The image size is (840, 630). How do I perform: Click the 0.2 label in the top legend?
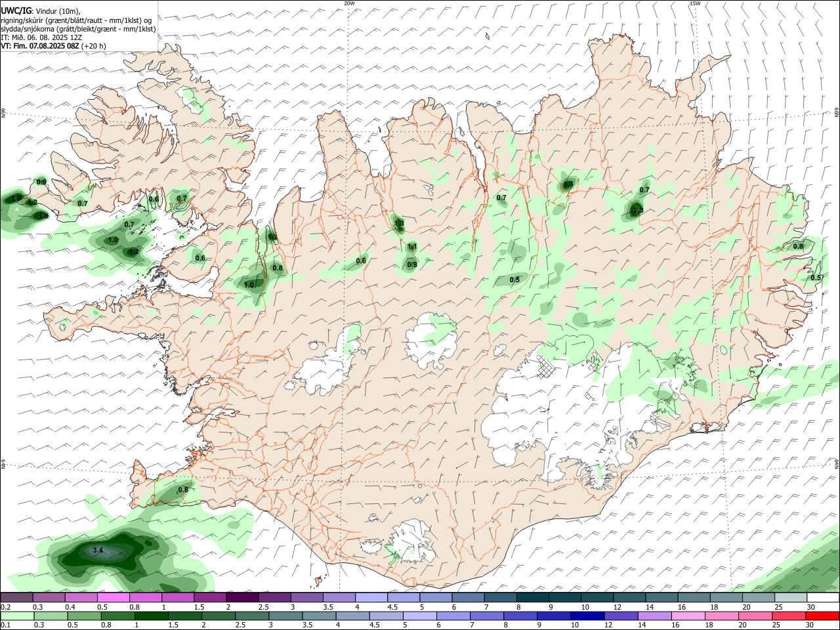(5, 607)
